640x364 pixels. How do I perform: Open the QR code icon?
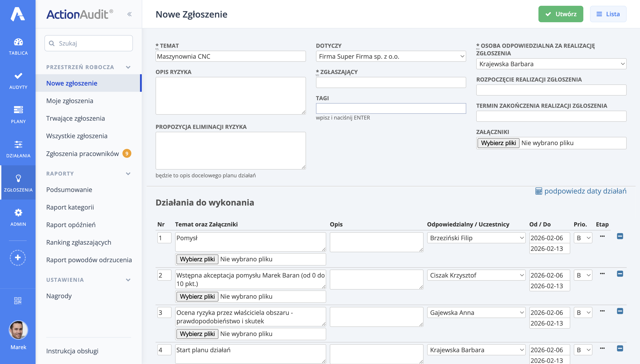pos(18,301)
